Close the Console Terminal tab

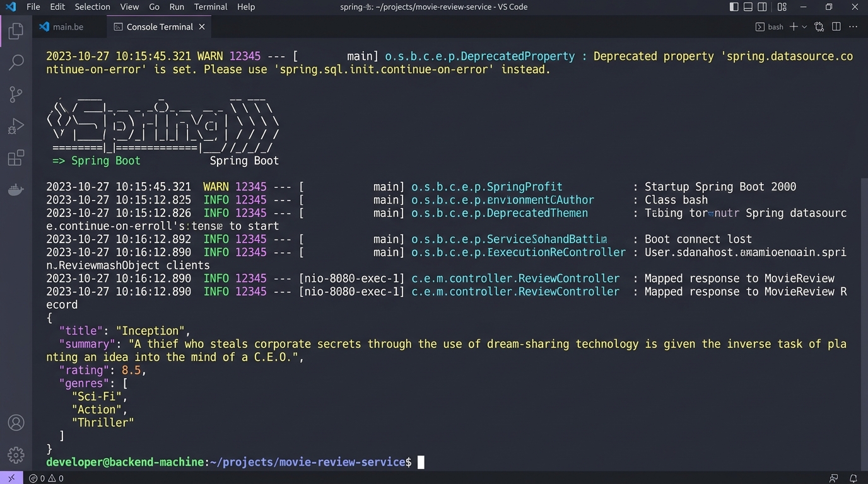202,26
